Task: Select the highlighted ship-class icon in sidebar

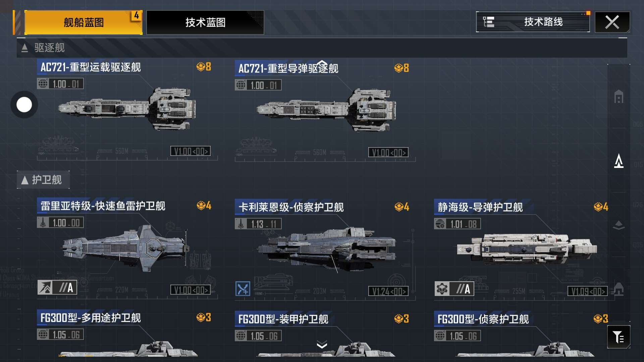Action: (x=619, y=161)
